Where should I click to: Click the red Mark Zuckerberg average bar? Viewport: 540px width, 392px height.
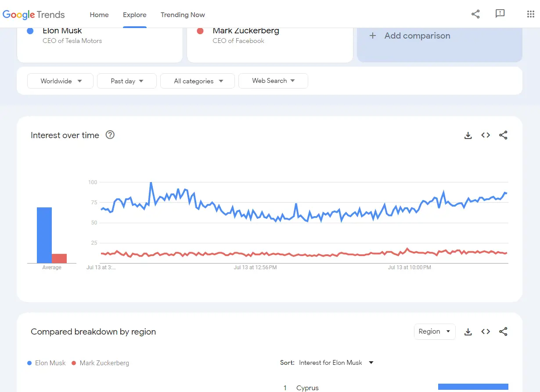59,258
